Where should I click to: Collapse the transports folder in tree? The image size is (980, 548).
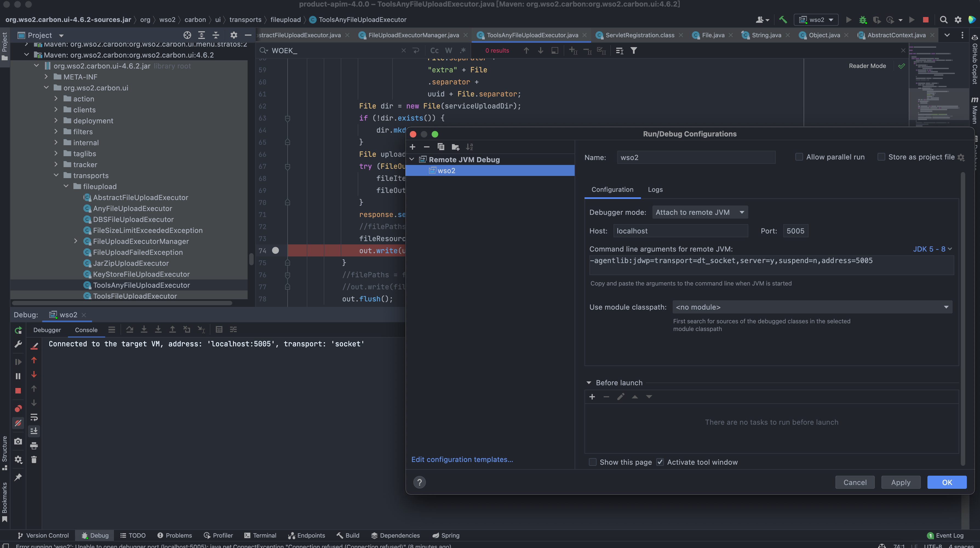pyautogui.click(x=56, y=175)
